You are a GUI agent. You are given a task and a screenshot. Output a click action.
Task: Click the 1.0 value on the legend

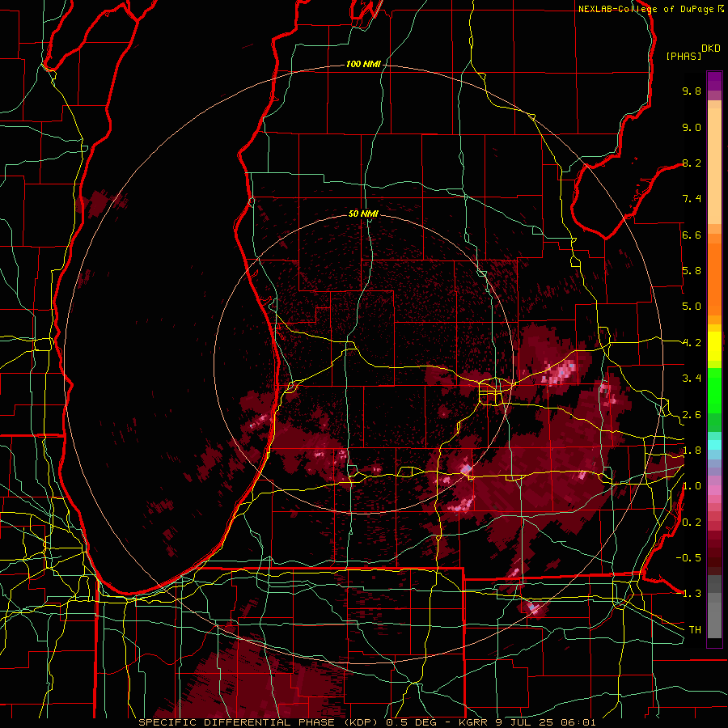pyautogui.click(x=692, y=486)
